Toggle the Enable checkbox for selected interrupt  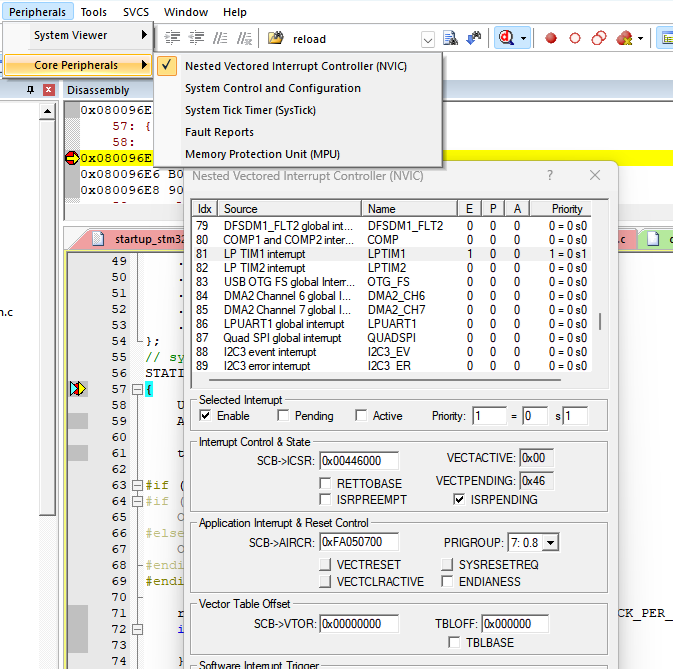click(x=205, y=415)
